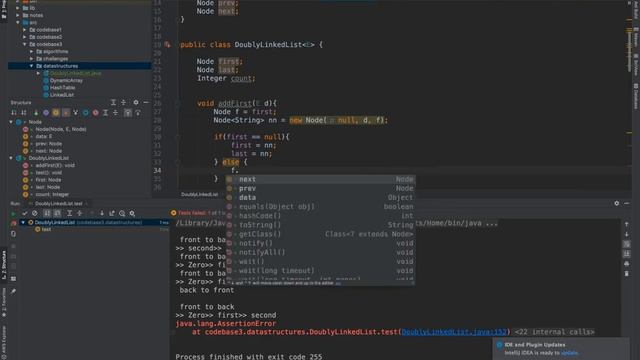Click Collapse All icon in Structure header
This screenshot has height=360, width=640.
(x=123, y=102)
